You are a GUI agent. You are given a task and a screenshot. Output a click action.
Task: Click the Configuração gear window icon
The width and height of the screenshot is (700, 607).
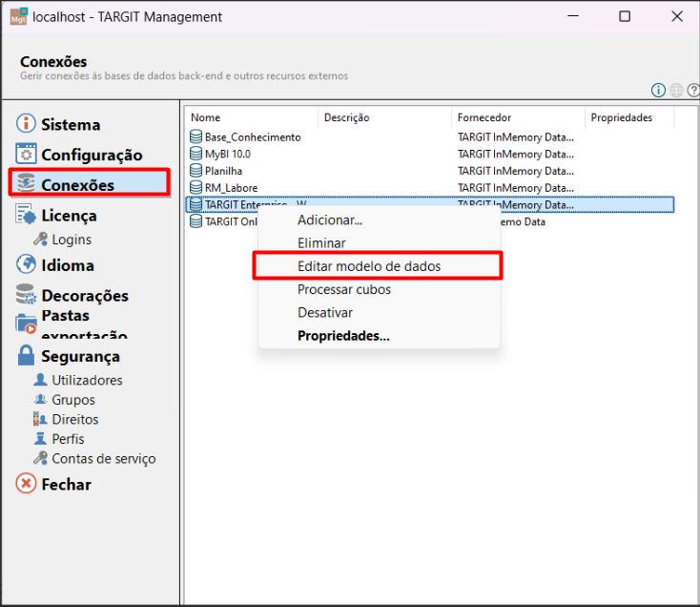point(26,154)
